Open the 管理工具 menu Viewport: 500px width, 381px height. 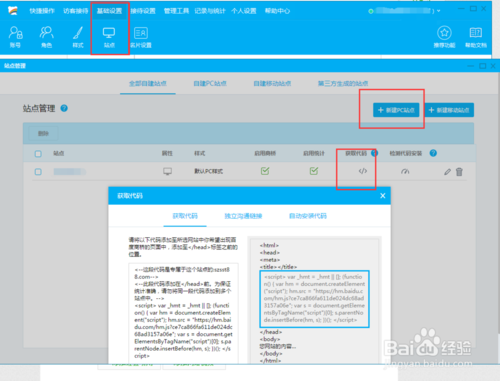(x=176, y=11)
